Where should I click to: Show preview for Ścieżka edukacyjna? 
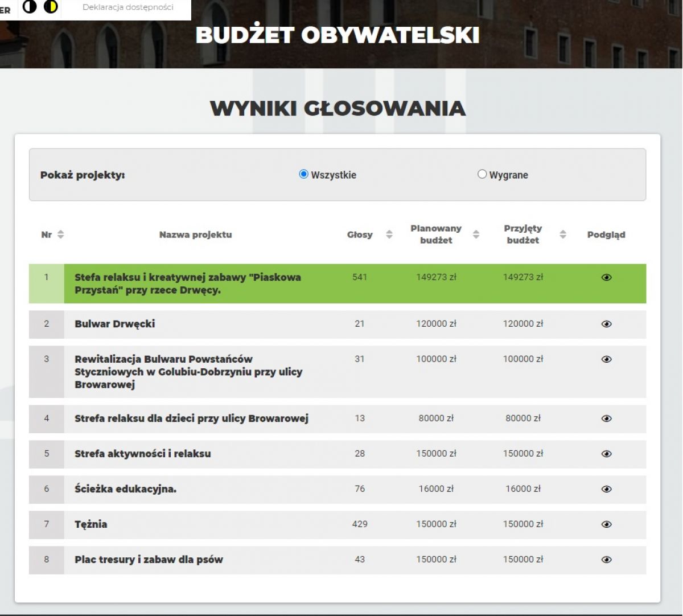pos(606,489)
